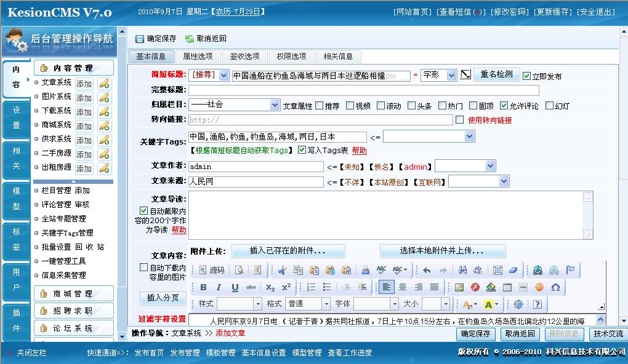The width and height of the screenshot is (628, 364).
Task: Insert a bulleted list
Action: [x=327, y=287]
